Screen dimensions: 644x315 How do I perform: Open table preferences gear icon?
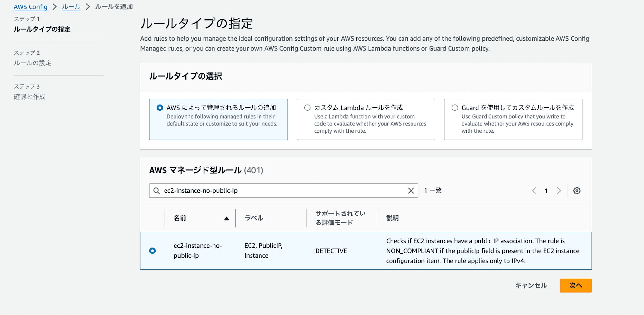point(577,191)
